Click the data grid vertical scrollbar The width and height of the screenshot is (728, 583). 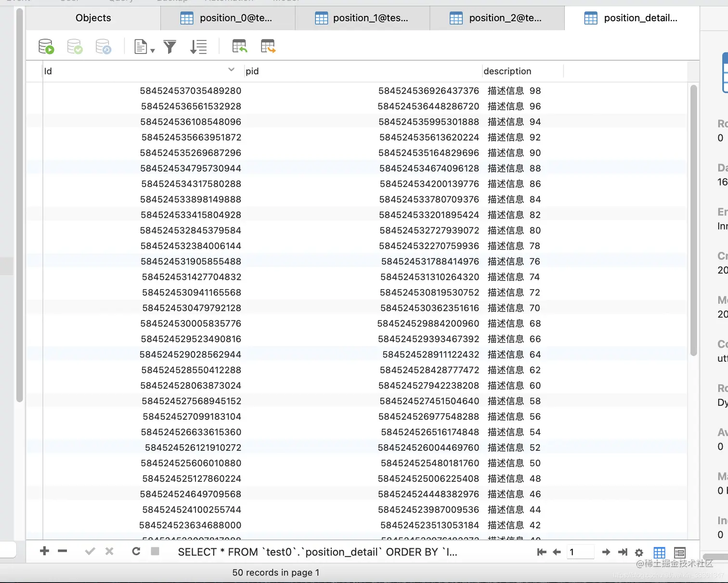(694, 220)
